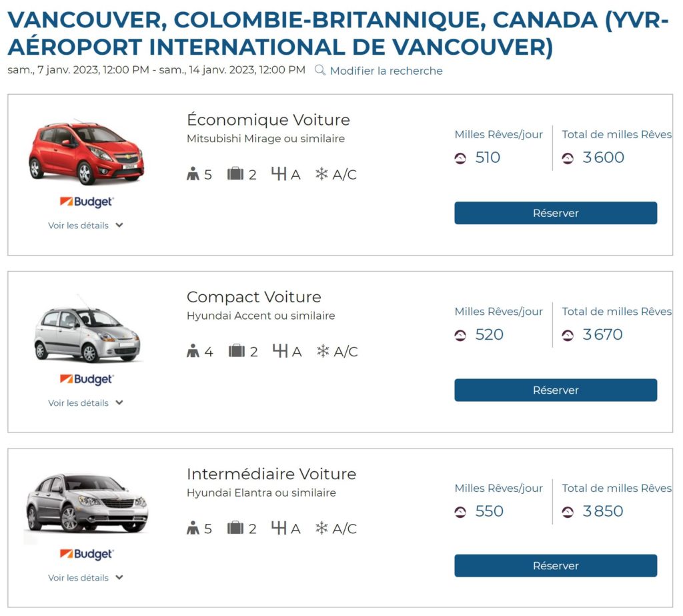This screenshot has width=683, height=616.
Task: Click the passenger capacity icon for Économique Voiture
Action: point(193,174)
